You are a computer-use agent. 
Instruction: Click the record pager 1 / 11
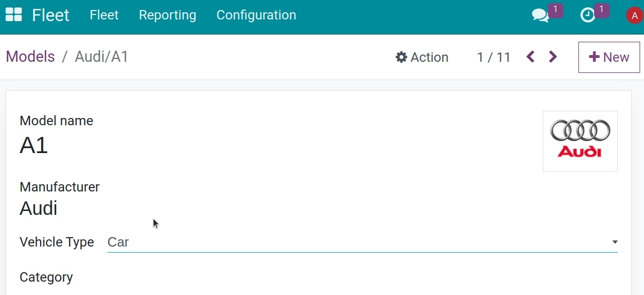tap(493, 57)
